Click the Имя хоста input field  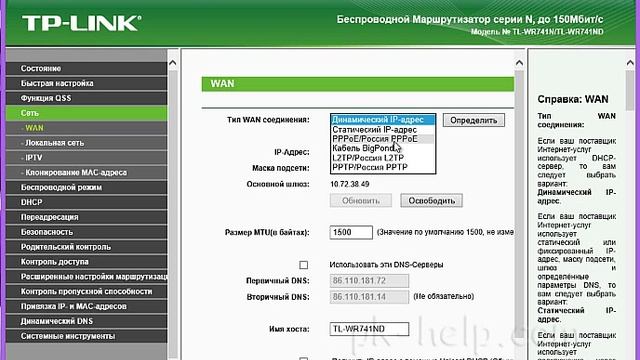tap(369, 329)
